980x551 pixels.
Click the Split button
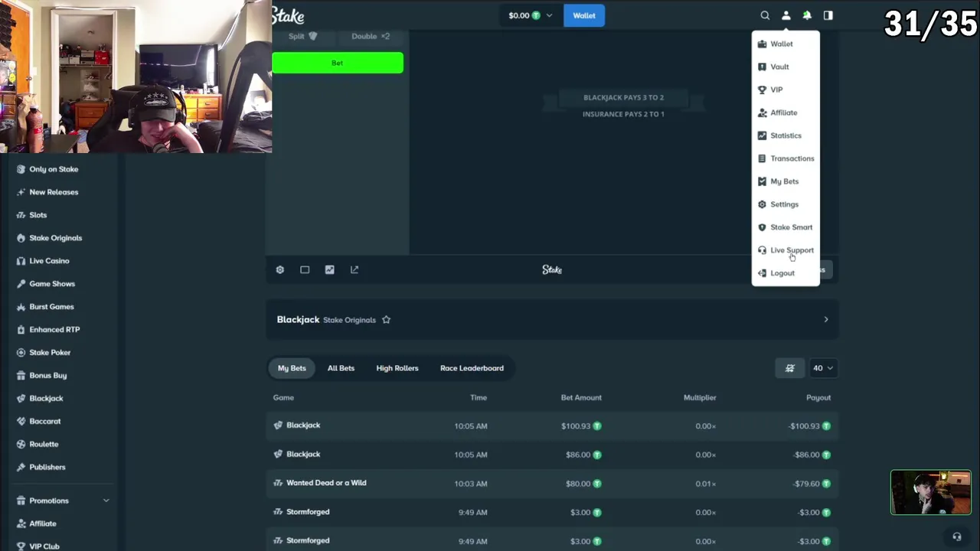pos(302,36)
